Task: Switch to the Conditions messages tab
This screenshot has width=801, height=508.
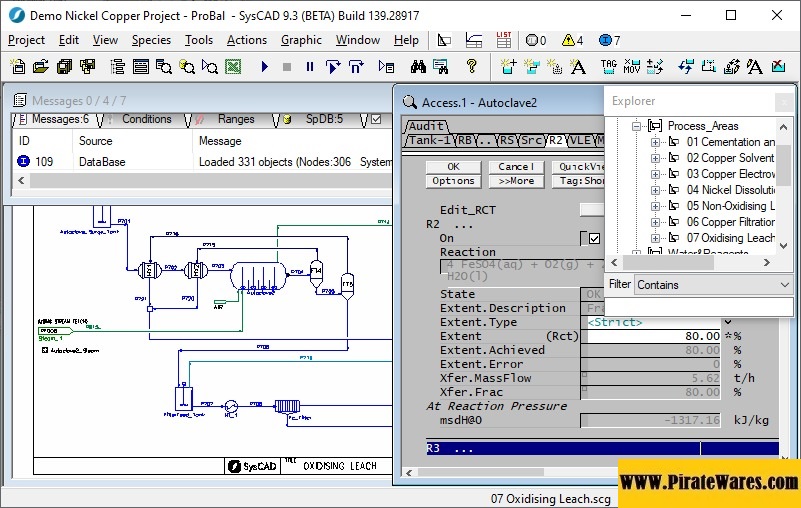Action: pos(147,119)
